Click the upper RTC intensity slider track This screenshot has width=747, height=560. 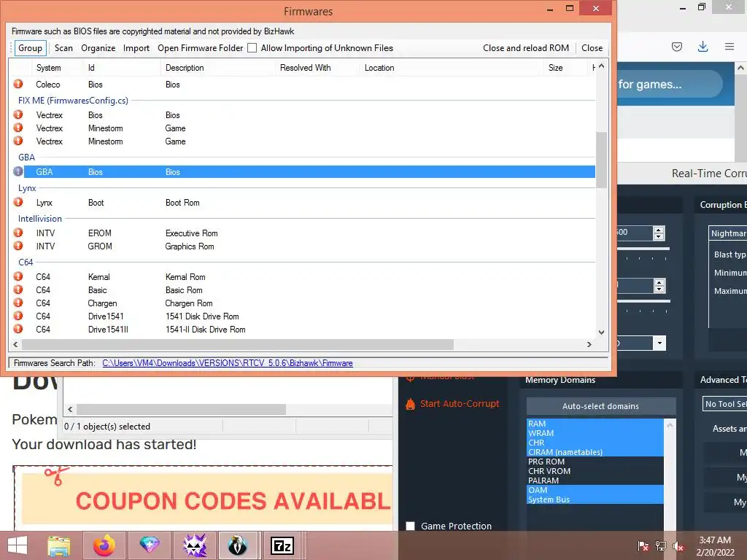pyautogui.click(x=643, y=249)
